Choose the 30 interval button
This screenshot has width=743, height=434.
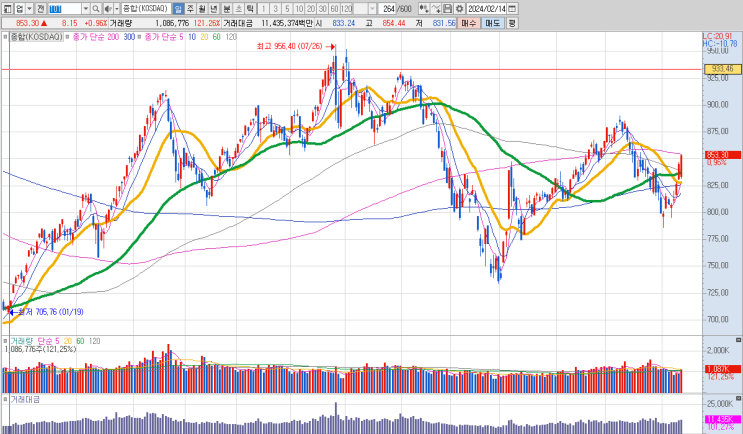tap(323, 9)
